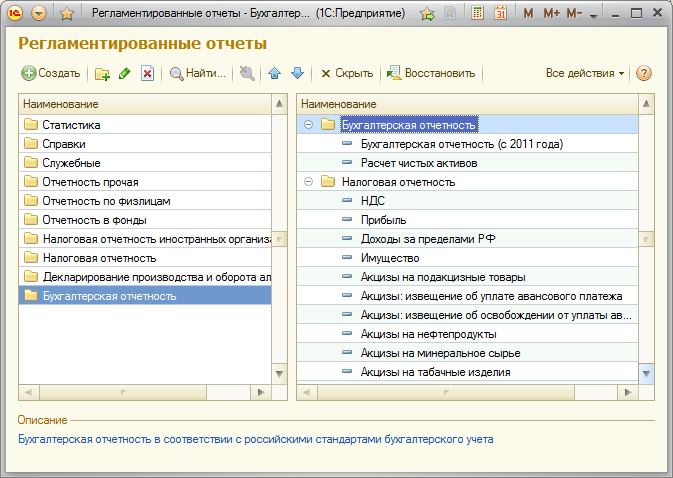Click the red X delete mark icon
This screenshot has width=673, height=478.
(x=147, y=73)
